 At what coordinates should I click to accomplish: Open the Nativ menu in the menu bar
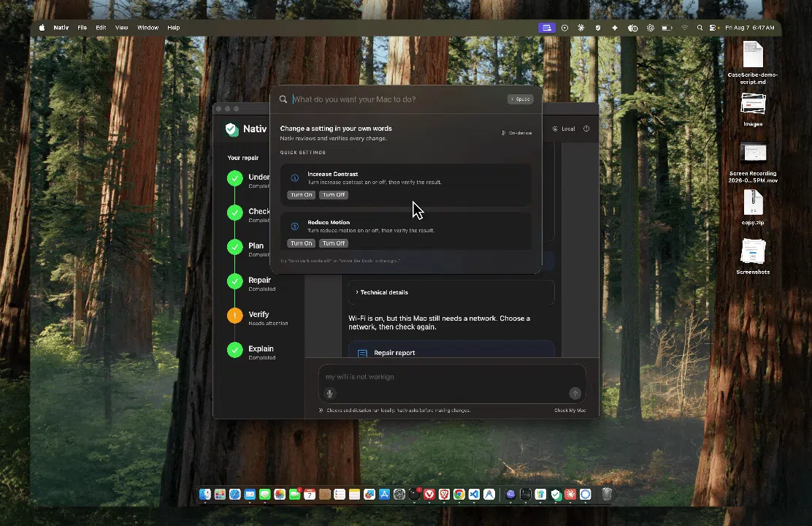[x=61, y=28]
